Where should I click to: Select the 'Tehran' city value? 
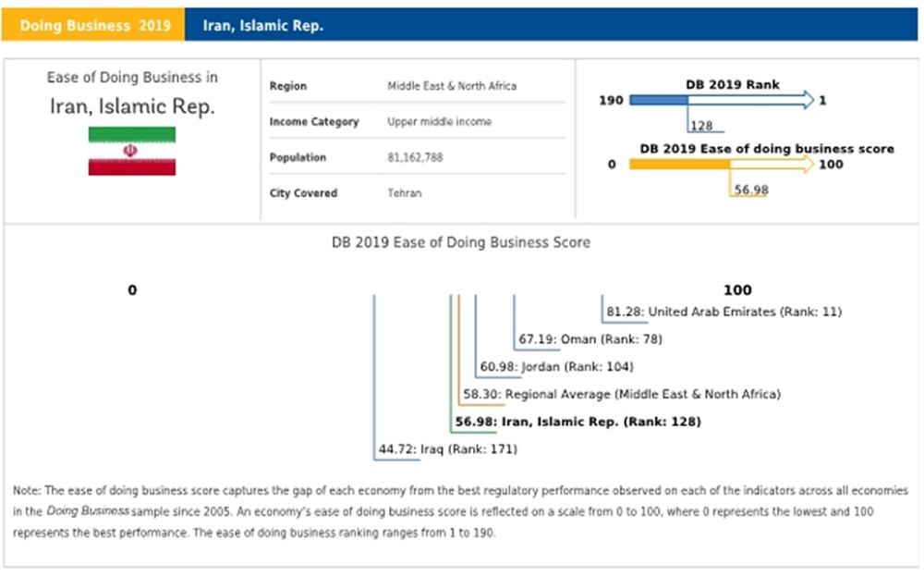point(405,193)
